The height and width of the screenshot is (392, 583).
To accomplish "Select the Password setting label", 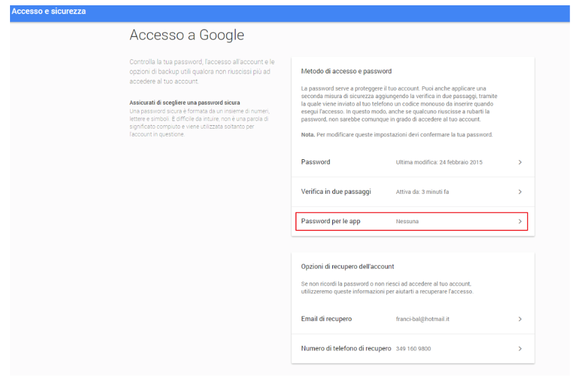I will [315, 162].
